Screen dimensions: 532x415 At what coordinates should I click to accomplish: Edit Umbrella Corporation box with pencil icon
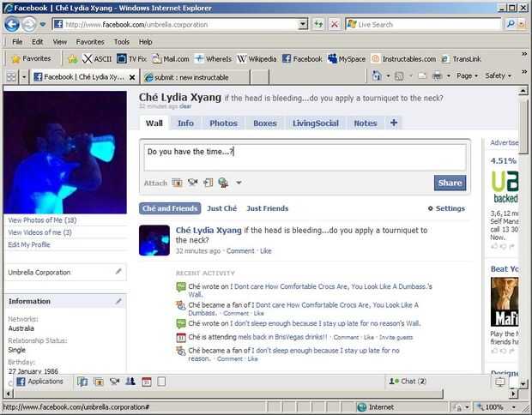118,271
